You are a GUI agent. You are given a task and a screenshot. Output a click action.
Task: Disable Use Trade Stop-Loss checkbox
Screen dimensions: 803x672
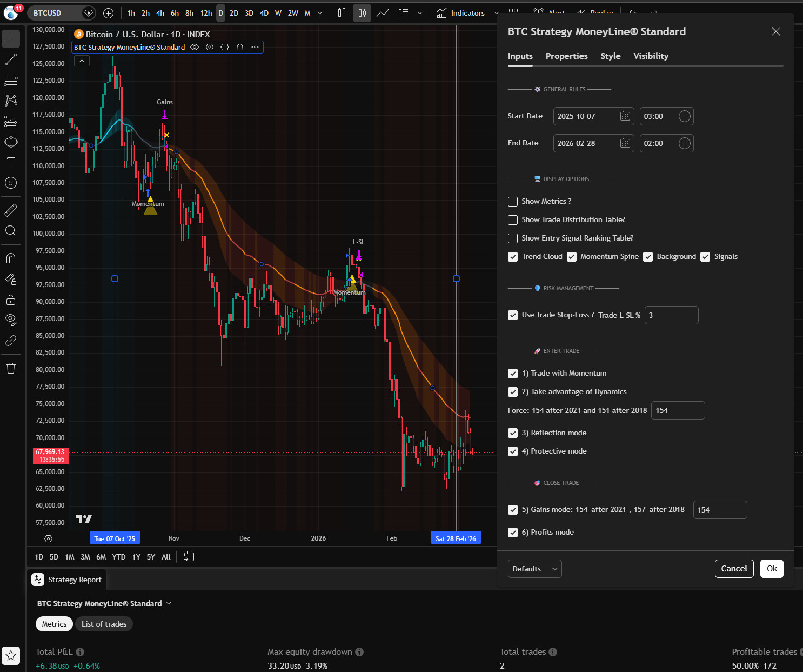tap(513, 315)
